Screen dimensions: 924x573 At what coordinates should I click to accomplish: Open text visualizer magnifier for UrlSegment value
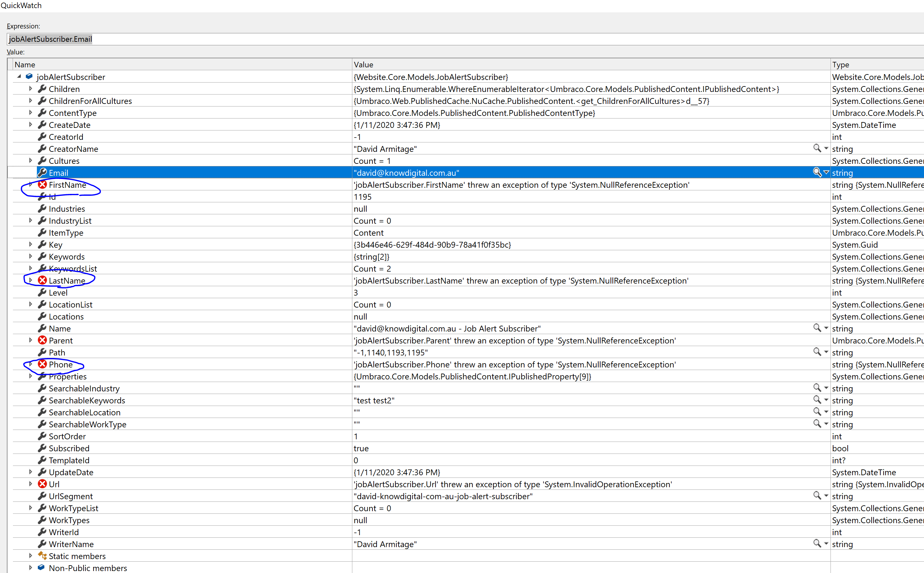click(x=817, y=496)
